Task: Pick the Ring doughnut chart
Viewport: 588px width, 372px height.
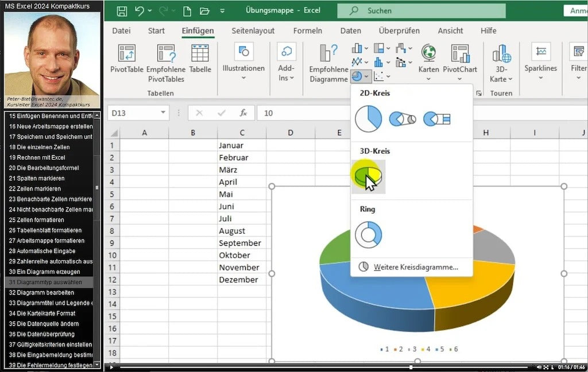Action: pos(368,234)
